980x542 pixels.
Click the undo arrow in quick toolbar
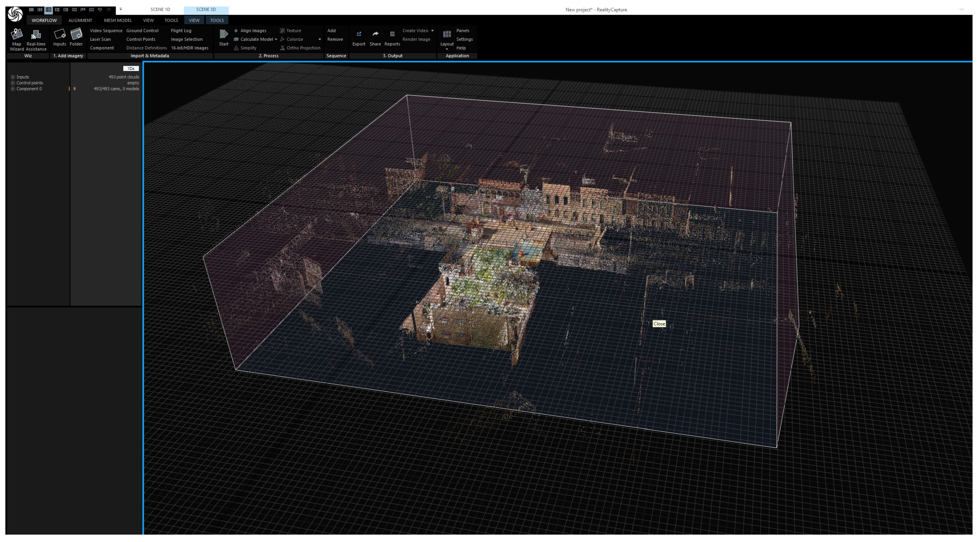coord(100,9)
